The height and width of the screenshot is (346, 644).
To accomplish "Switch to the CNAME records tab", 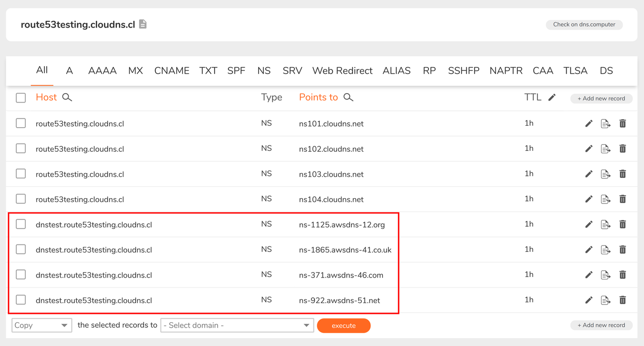I will pyautogui.click(x=172, y=70).
